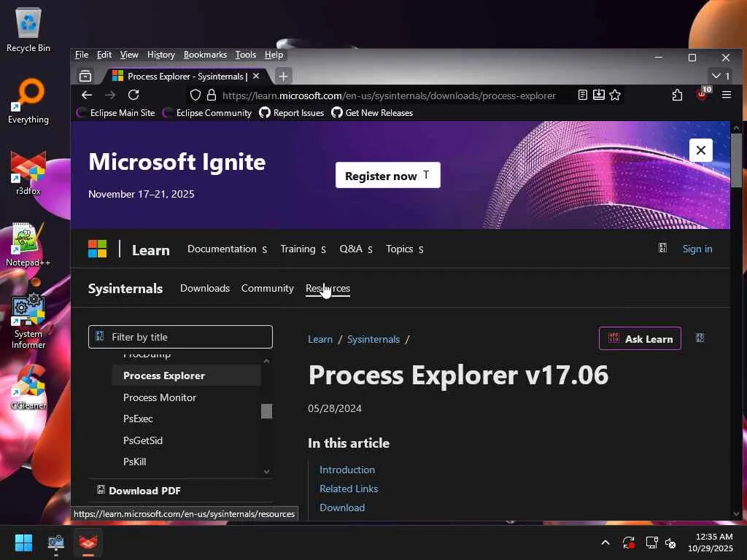This screenshot has width=747, height=560.
Task: Open the Help menu
Action: coord(274,55)
